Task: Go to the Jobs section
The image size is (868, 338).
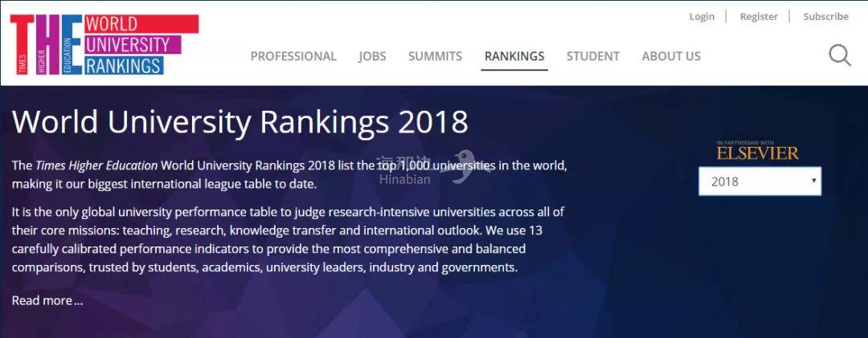Action: [372, 56]
